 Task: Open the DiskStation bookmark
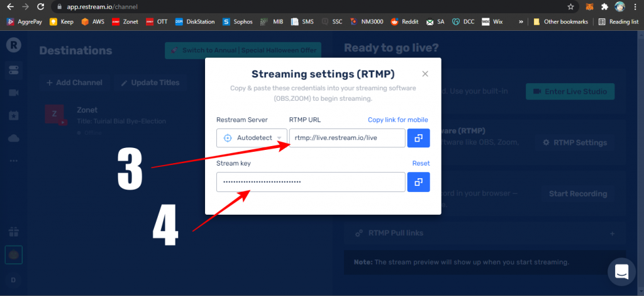pyautogui.click(x=195, y=21)
